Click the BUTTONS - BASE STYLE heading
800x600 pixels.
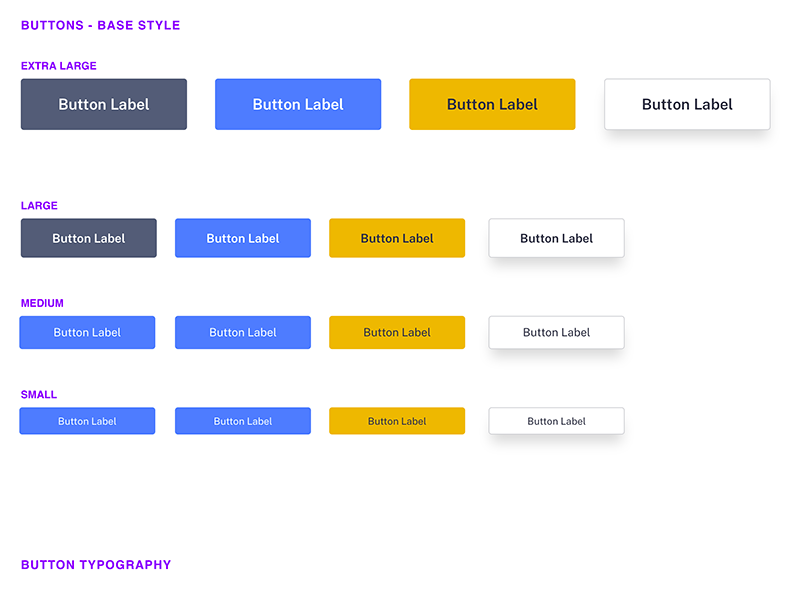point(101,26)
